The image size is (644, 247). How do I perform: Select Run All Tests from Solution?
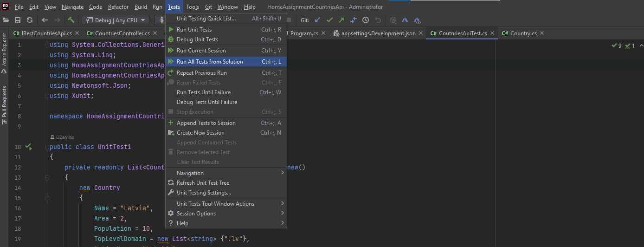point(226,62)
